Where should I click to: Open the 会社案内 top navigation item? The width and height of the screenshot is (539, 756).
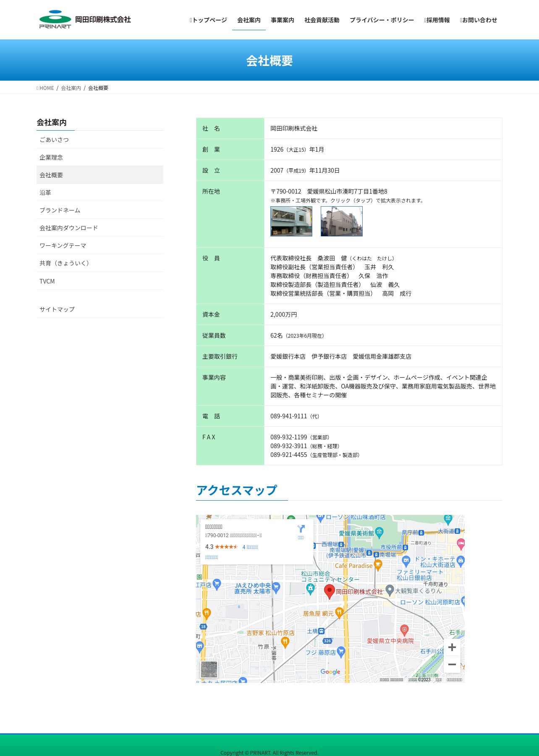coord(249,20)
